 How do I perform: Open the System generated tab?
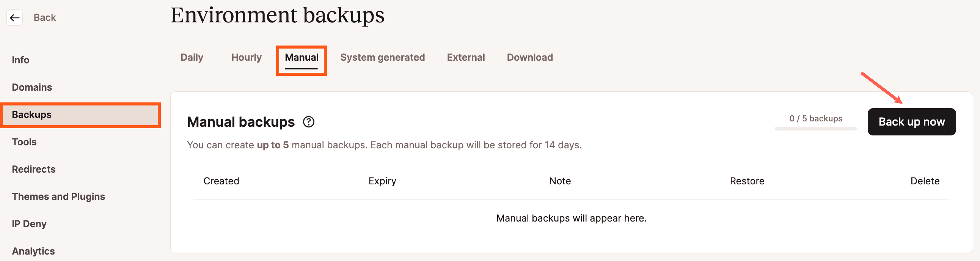[382, 57]
